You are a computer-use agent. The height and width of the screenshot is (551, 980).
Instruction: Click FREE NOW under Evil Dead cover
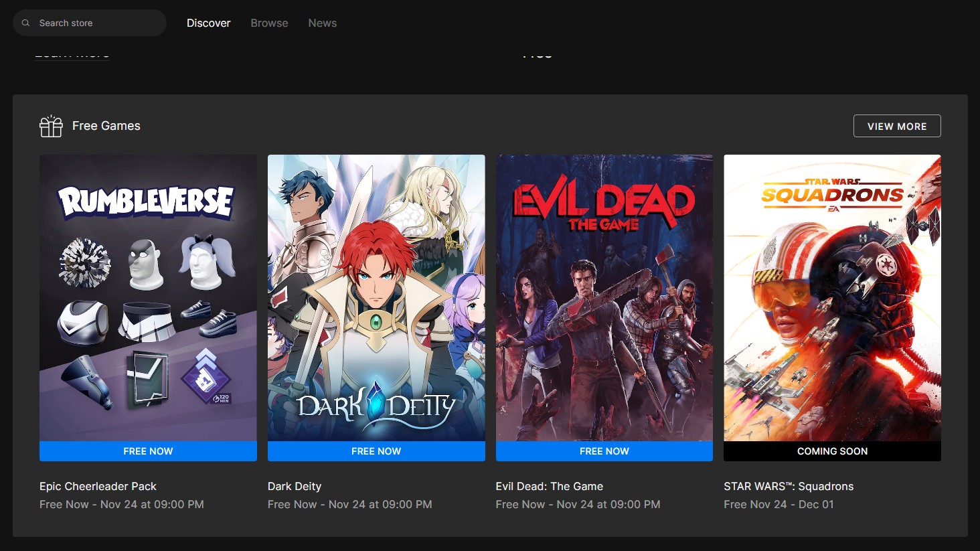tap(604, 451)
